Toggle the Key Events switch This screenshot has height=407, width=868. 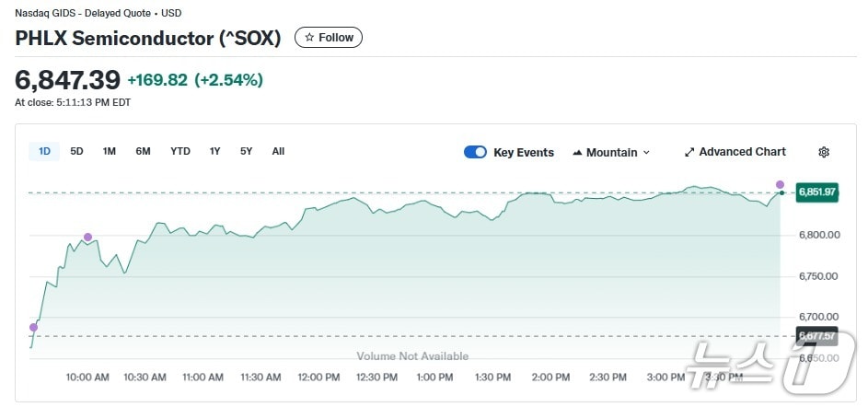(475, 152)
